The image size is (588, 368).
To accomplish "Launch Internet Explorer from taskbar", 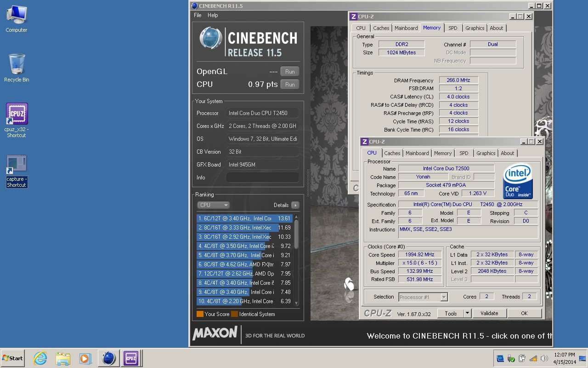I will tap(40, 358).
